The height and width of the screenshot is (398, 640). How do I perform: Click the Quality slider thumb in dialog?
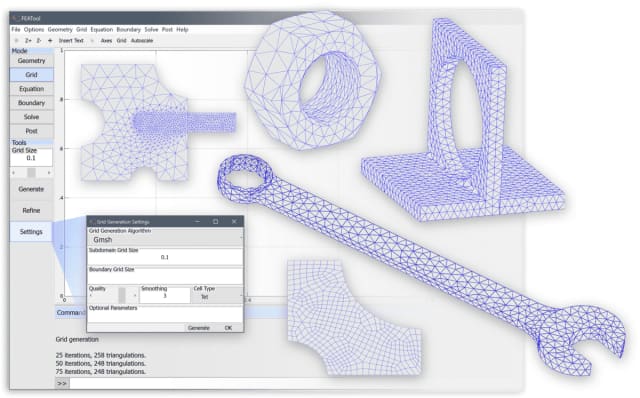[x=122, y=295]
